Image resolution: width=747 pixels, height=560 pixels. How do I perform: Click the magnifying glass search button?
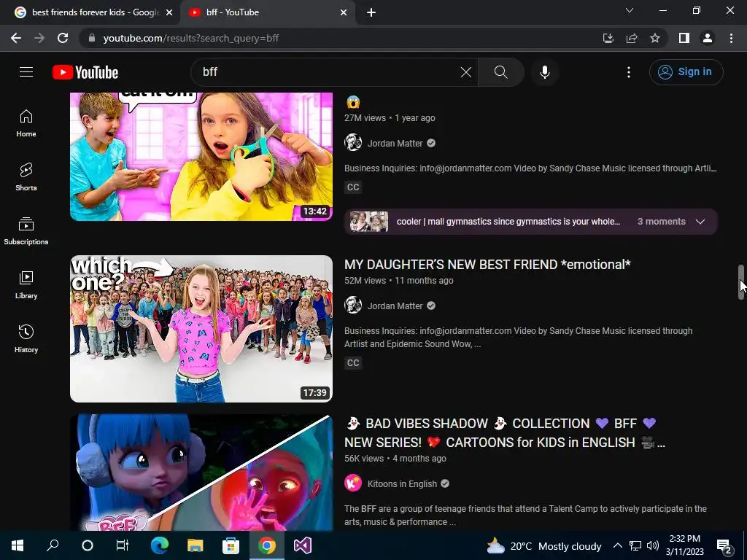point(500,72)
